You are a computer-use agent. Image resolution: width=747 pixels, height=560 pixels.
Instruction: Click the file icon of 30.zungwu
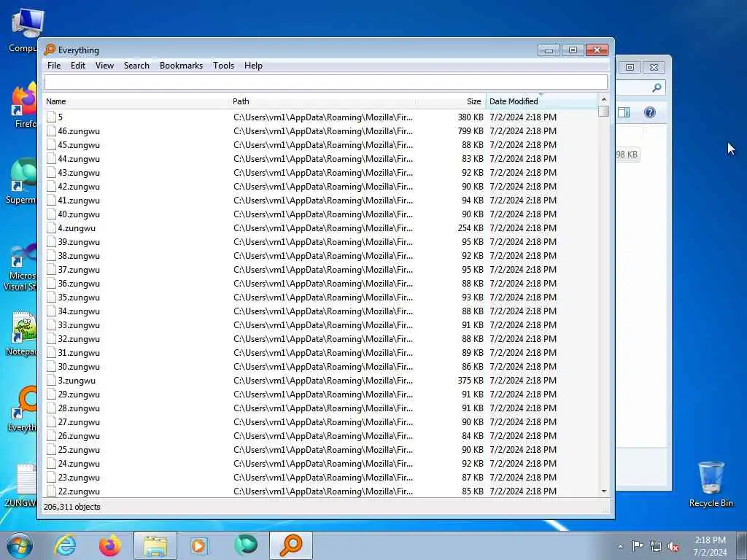[x=51, y=367]
